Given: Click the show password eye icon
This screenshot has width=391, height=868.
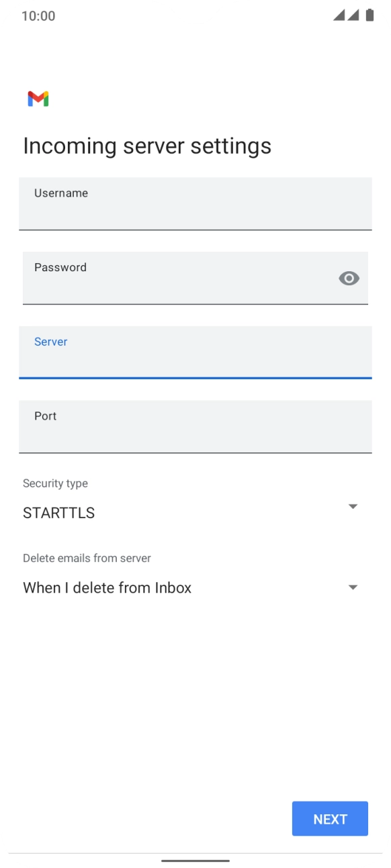Looking at the screenshot, I should pyautogui.click(x=349, y=278).
